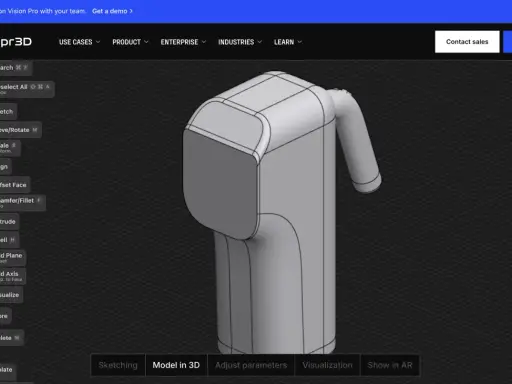Click the Search tool item
The image size is (512, 384).
(x=15, y=68)
